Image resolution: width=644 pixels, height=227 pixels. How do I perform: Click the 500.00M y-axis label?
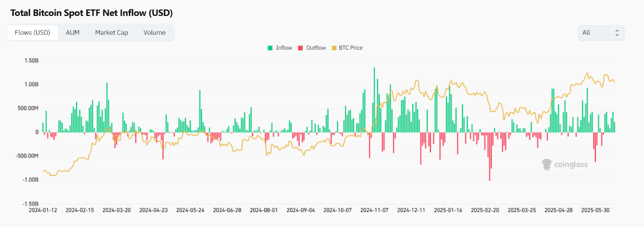28,108
